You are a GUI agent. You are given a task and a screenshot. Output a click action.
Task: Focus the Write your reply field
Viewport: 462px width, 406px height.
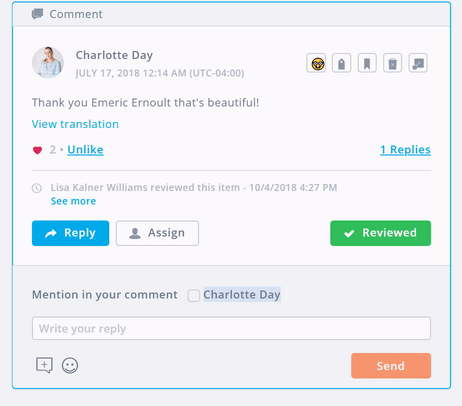point(231,328)
